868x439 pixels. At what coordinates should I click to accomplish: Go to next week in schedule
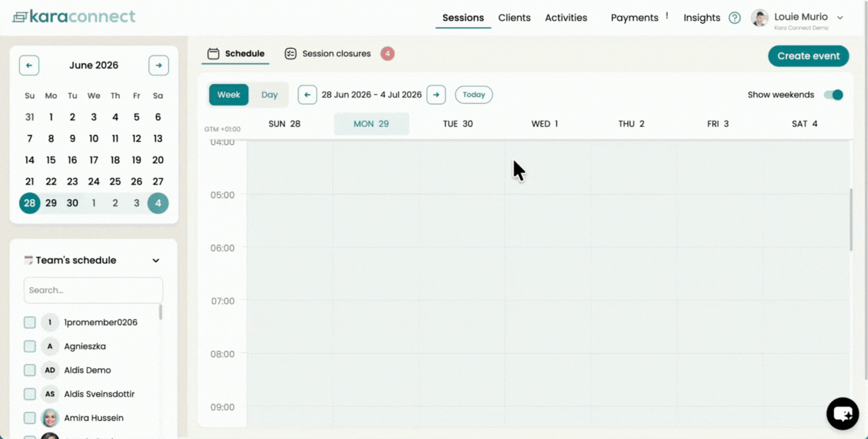point(436,95)
